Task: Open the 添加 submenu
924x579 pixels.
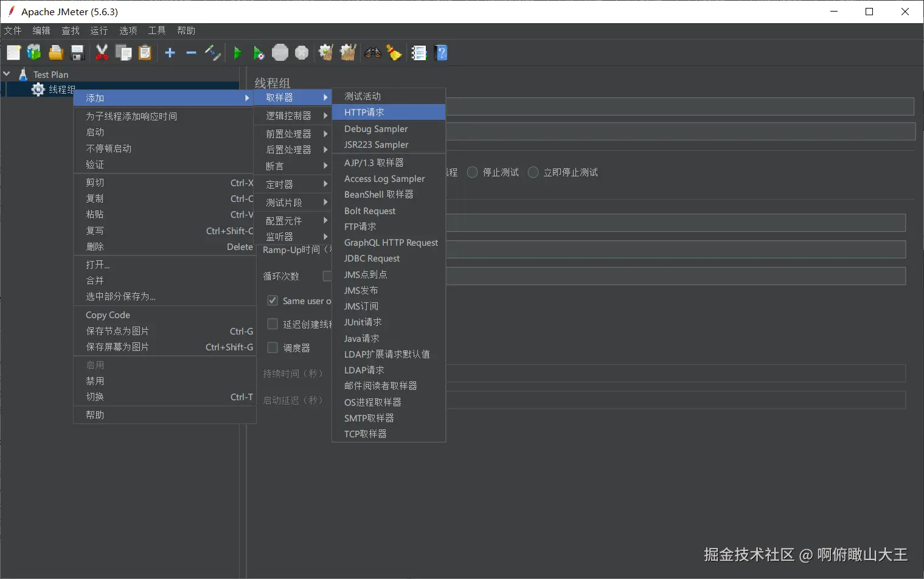Action: coord(163,98)
